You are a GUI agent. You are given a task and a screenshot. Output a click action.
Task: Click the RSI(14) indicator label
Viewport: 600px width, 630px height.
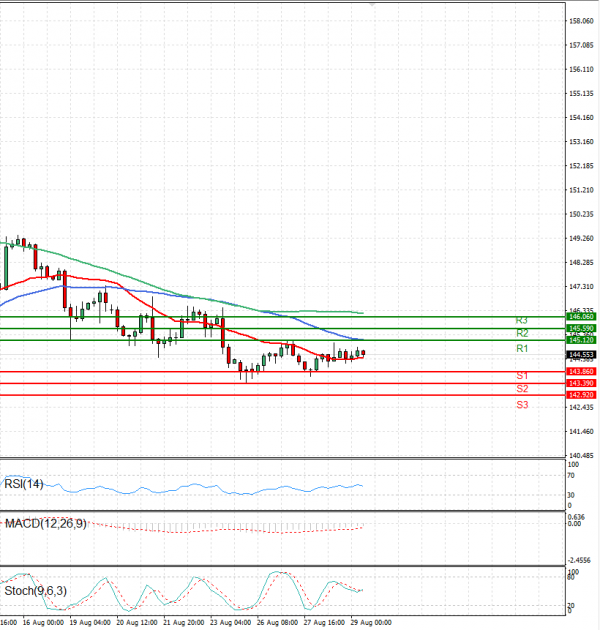24,483
